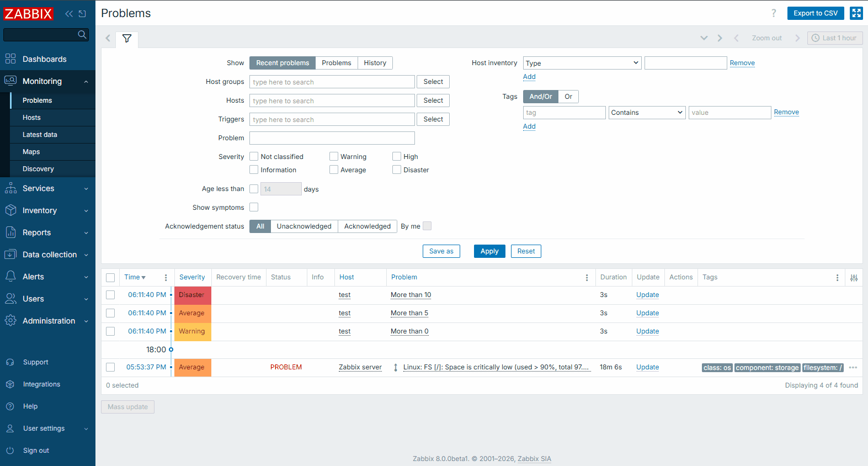
Task: Click three-dots to show more tags
Action: pos(853,368)
